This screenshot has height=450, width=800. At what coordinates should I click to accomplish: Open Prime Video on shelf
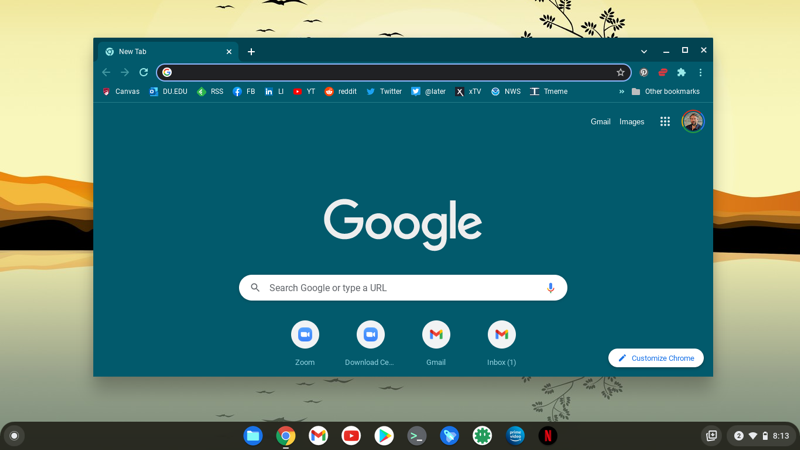click(x=515, y=436)
